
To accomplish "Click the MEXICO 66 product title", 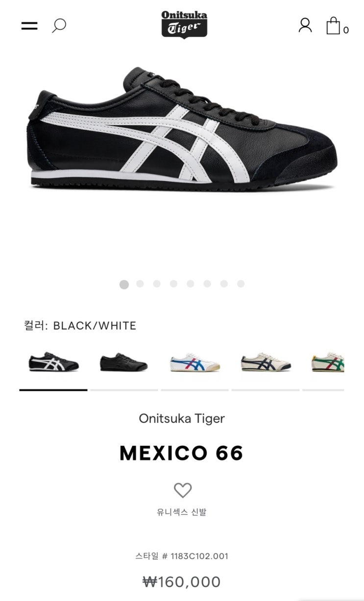I will (182, 453).
